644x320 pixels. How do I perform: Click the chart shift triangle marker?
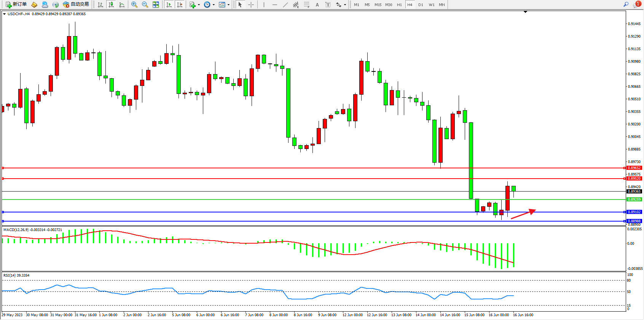[525, 12]
